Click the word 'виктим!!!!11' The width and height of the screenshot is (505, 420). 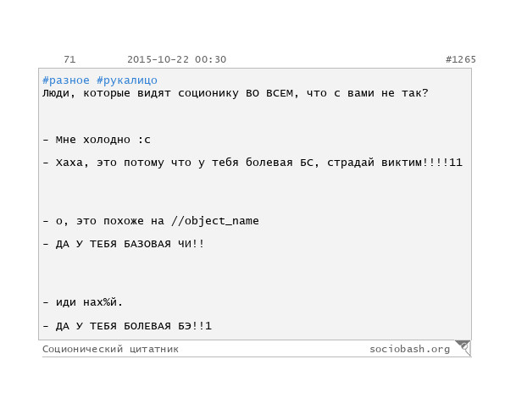coord(422,163)
